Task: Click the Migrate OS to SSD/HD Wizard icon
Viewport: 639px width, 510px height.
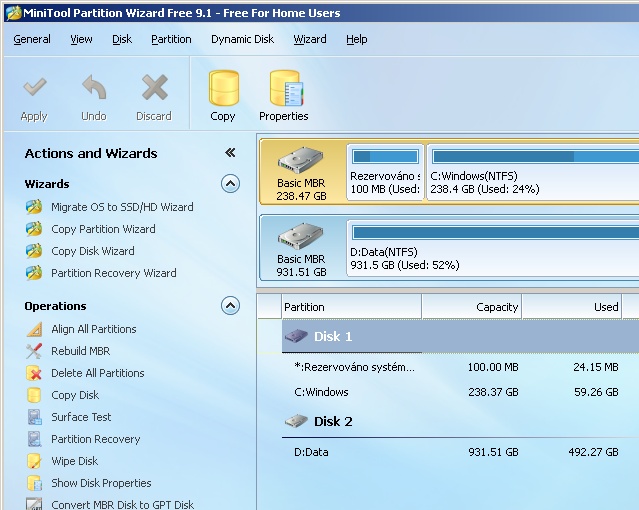Action: pos(34,207)
